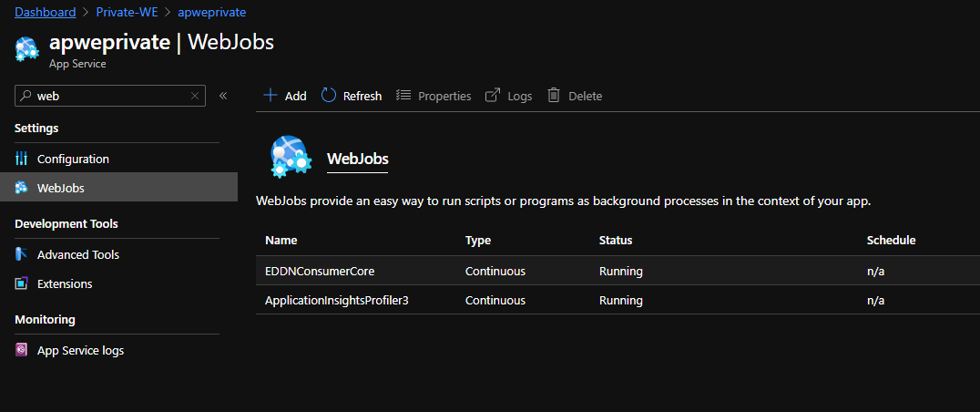This screenshot has width=980, height=412.
Task: Collapse the sidebar menu with double chevron
Action: [x=223, y=95]
